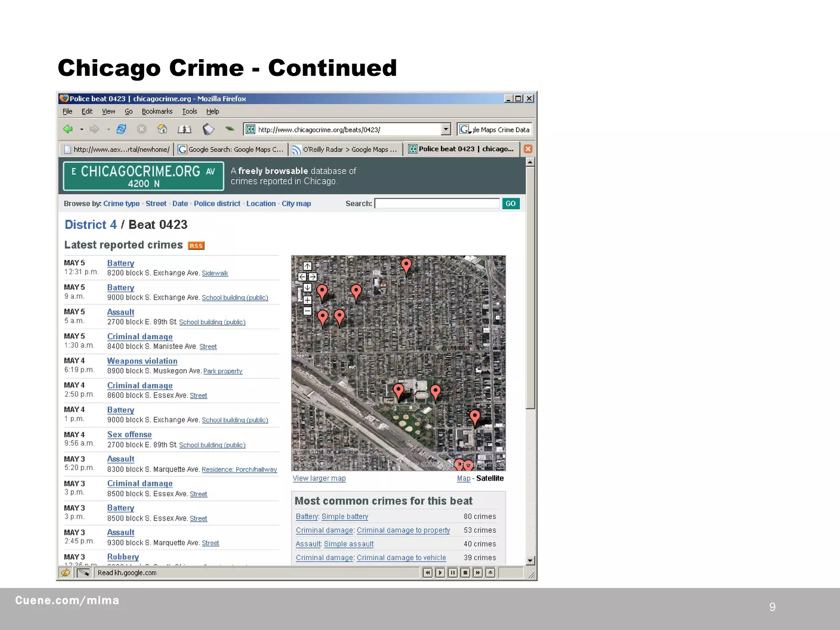Screen dimensions: 840x630
Task: Click the Google search engine icon
Action: click(465, 130)
